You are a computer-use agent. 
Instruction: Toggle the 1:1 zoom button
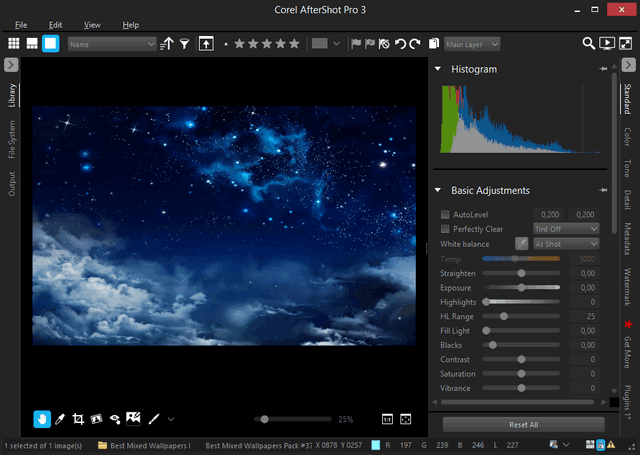(387, 419)
